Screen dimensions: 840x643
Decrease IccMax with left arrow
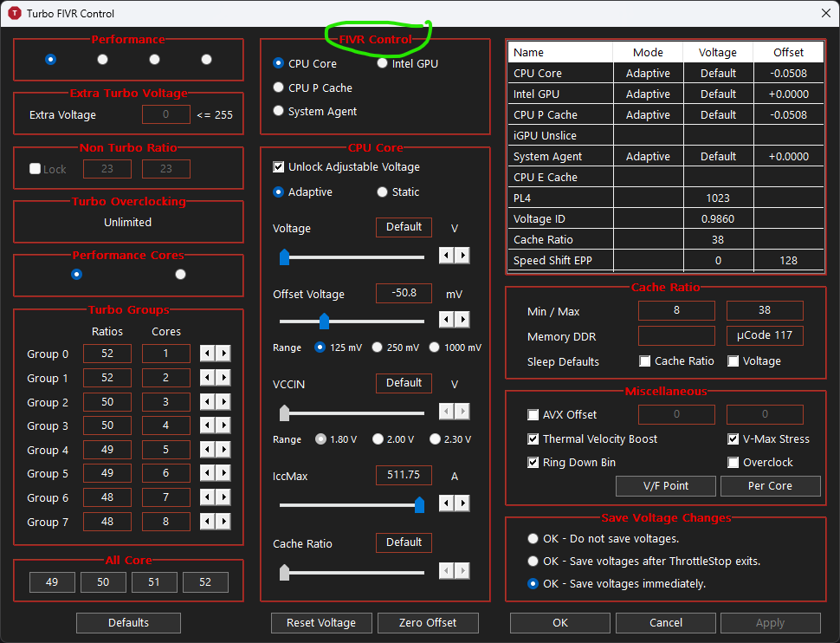click(446, 503)
